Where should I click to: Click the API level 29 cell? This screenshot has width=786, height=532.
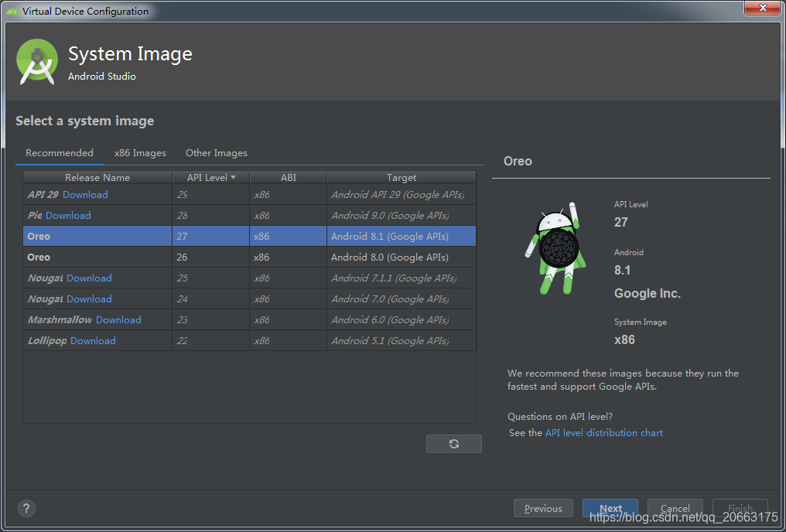tap(210, 194)
